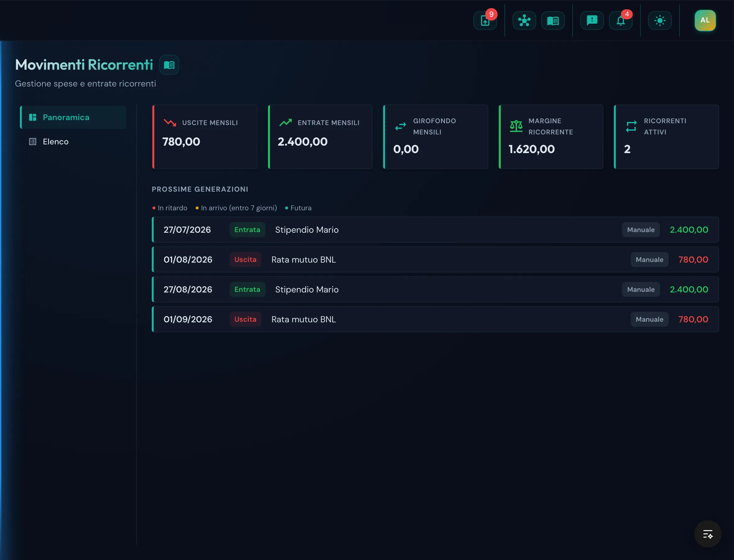
Task: Click the Ricorrenti Attivi value 2
Action: tap(627, 149)
